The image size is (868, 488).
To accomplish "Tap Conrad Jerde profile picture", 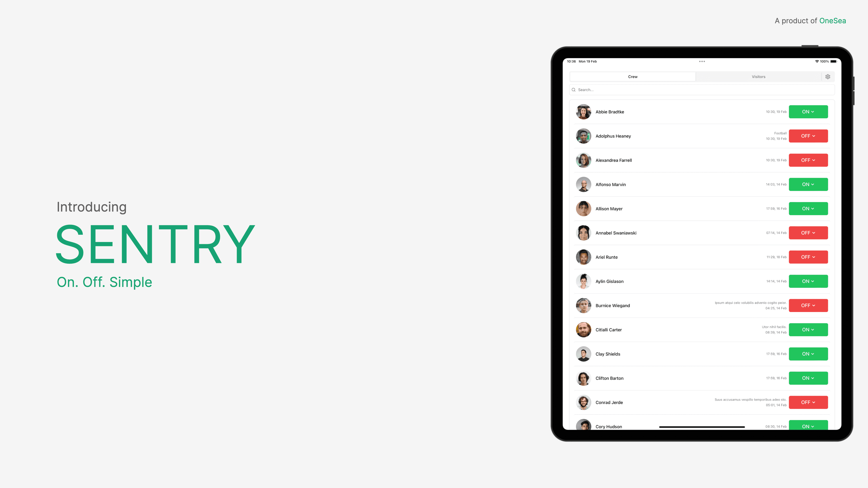I will (x=583, y=402).
